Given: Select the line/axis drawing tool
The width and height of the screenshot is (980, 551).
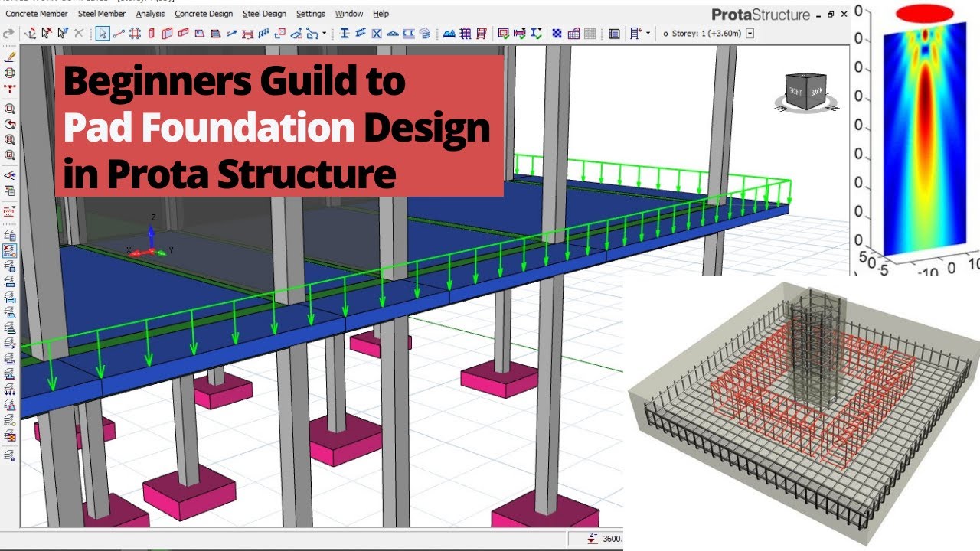Looking at the screenshot, I should coord(118,33).
